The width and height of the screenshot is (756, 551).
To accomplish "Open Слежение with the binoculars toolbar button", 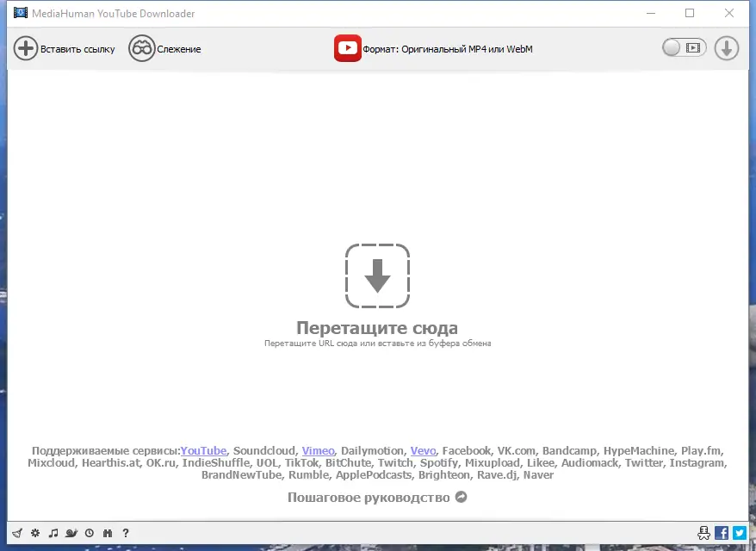I will point(165,48).
